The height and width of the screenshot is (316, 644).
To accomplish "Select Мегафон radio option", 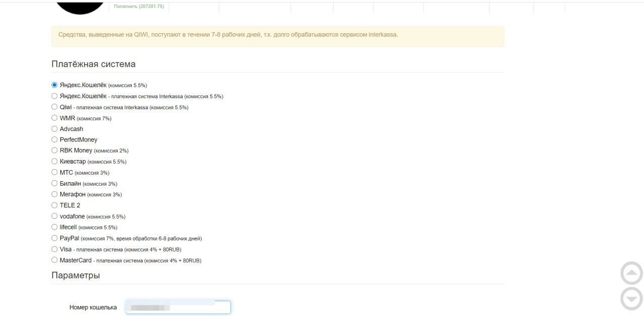I will tap(54, 194).
